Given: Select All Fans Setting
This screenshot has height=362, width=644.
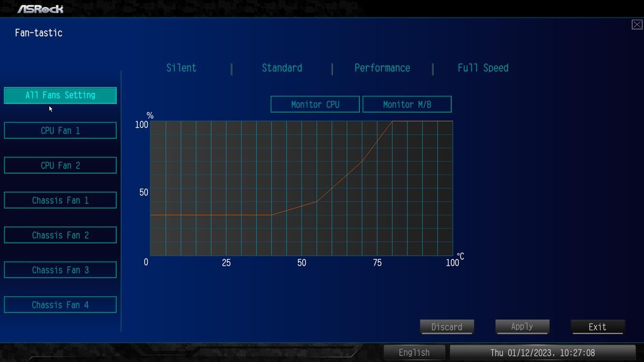Looking at the screenshot, I should click(x=60, y=95).
